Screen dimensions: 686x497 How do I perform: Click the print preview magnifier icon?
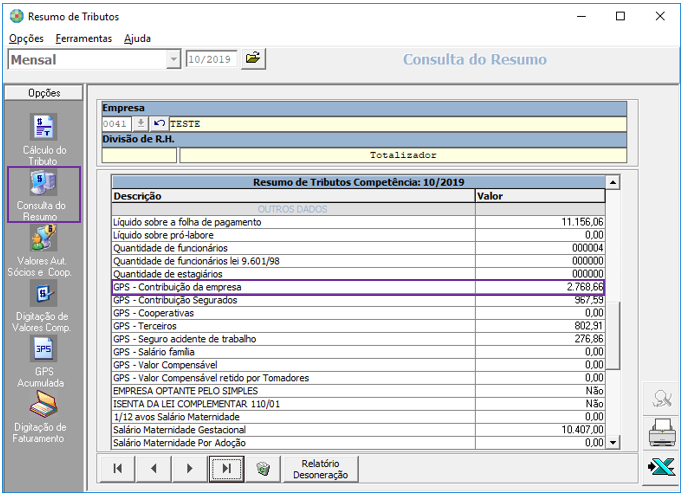click(x=661, y=399)
